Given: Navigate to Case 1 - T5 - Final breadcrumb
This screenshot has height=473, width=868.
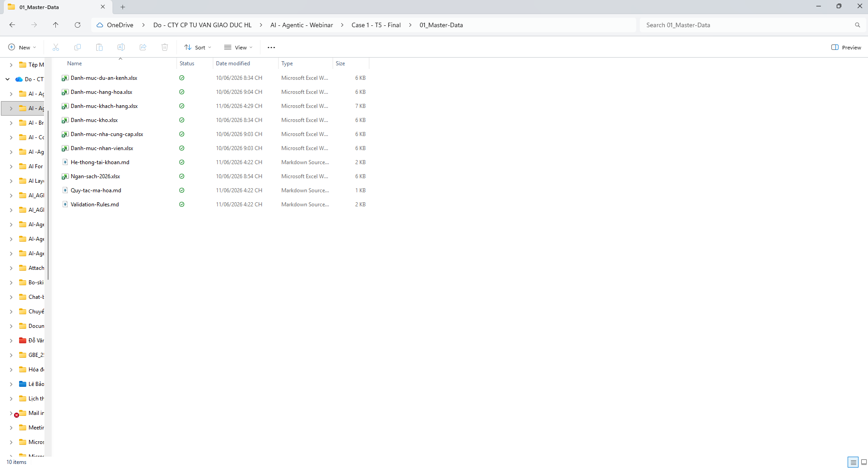Looking at the screenshot, I should point(376,25).
